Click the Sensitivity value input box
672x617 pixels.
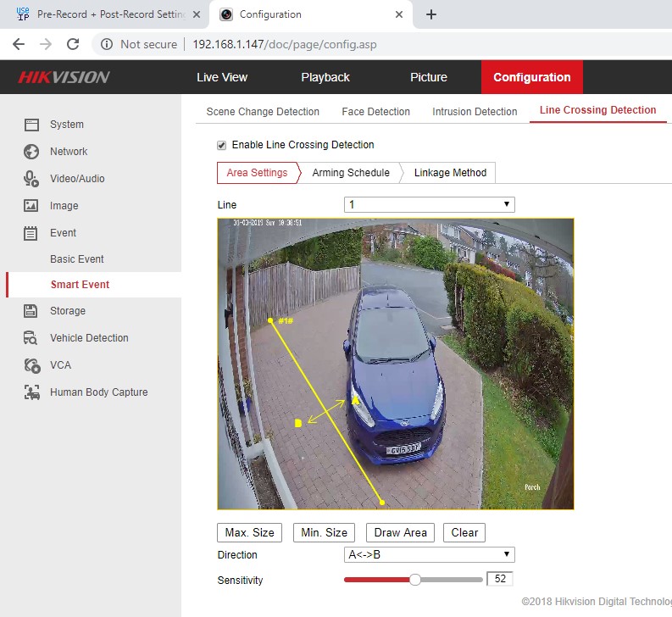(500, 580)
